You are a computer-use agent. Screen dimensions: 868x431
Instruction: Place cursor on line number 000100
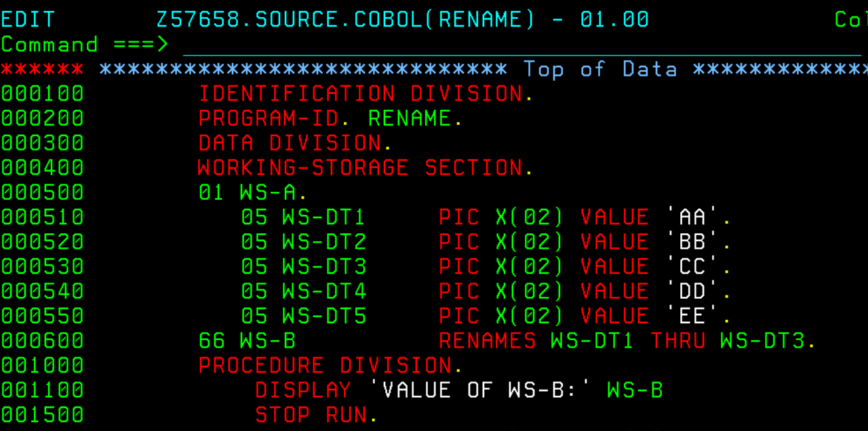(x=42, y=94)
